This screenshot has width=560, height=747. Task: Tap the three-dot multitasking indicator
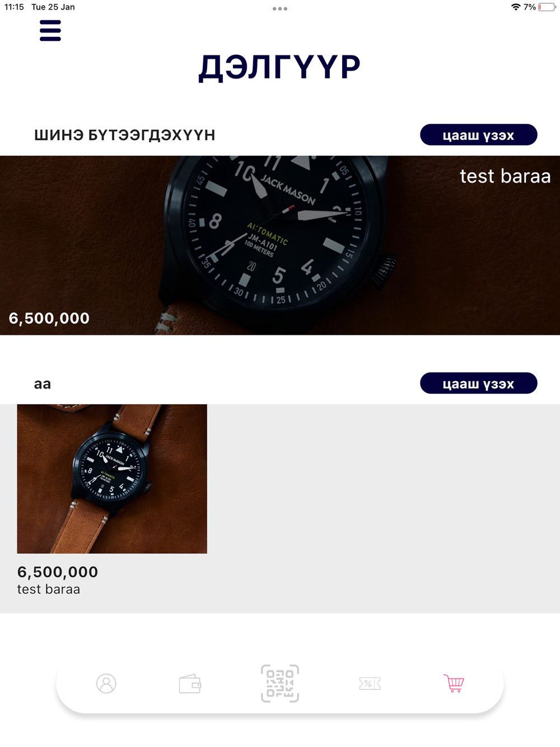(280, 9)
